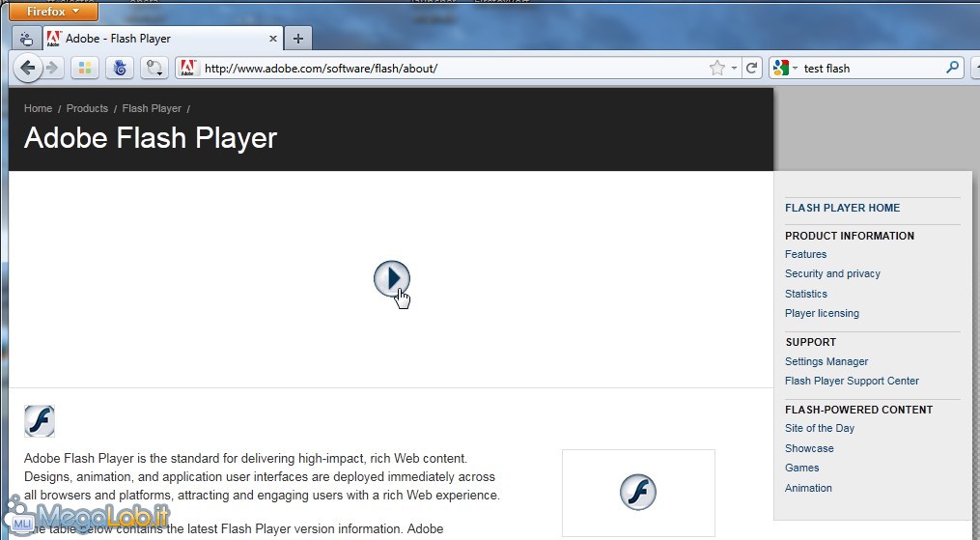Click the 'Adobe Flash Player' page heading
Image resolution: width=980 pixels, height=540 pixels.
(x=150, y=138)
